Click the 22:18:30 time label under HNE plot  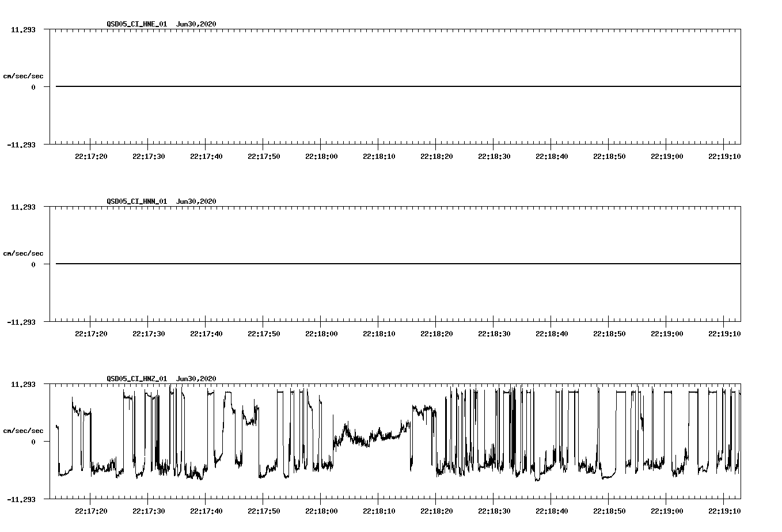494,157
